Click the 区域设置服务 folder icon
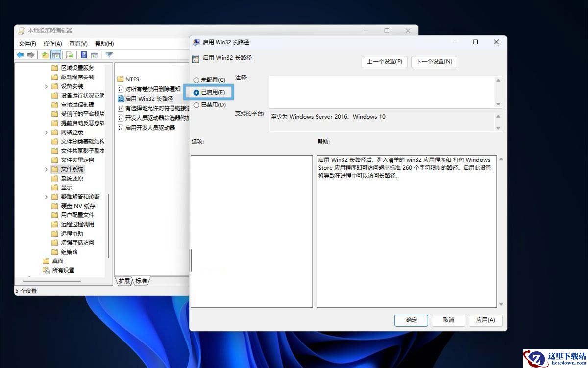The image size is (588, 368). tap(55, 68)
